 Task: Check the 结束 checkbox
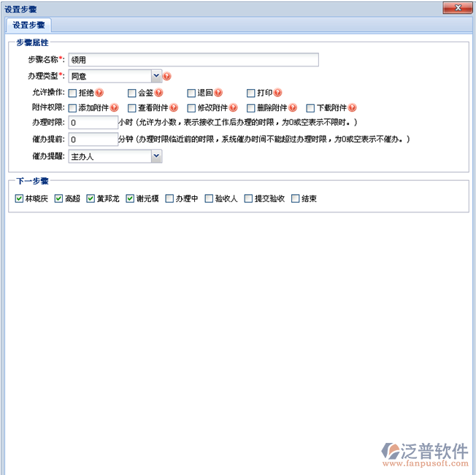(296, 198)
